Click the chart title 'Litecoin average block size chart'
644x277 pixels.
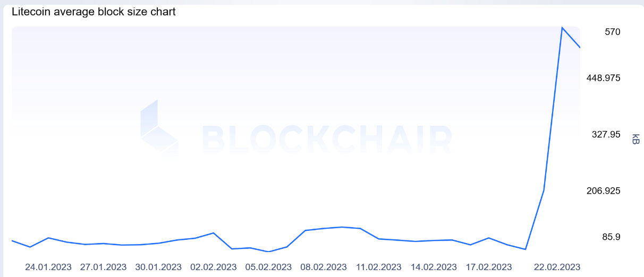(94, 11)
